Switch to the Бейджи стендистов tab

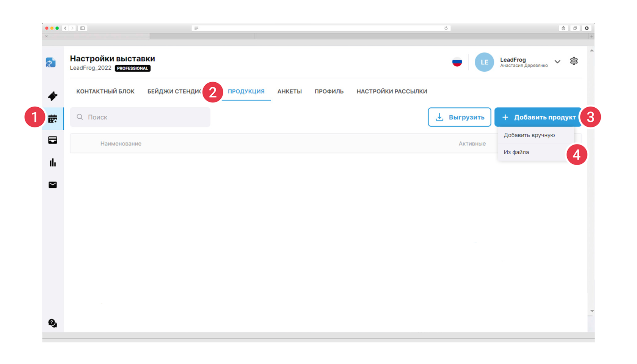click(174, 91)
